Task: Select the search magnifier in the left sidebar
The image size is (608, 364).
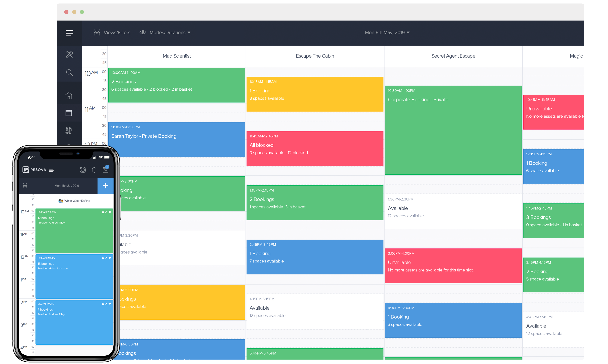Action: pyautogui.click(x=70, y=73)
